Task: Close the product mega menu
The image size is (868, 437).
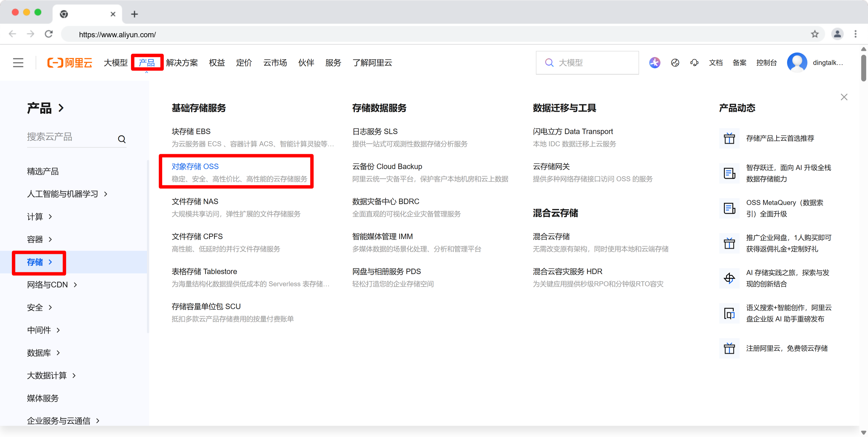Action: (x=844, y=97)
